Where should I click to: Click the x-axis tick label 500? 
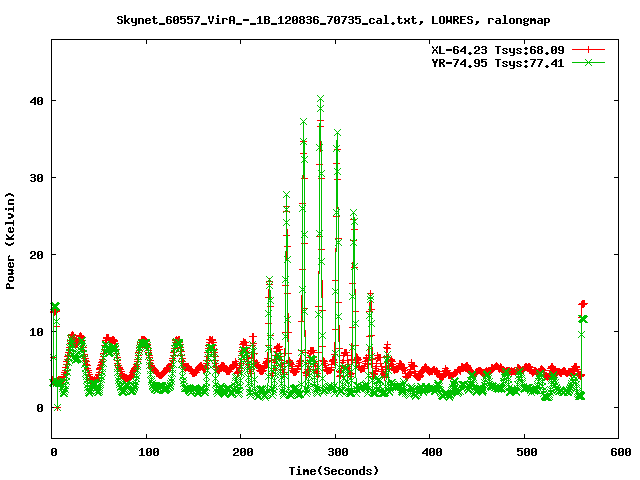click(527, 452)
